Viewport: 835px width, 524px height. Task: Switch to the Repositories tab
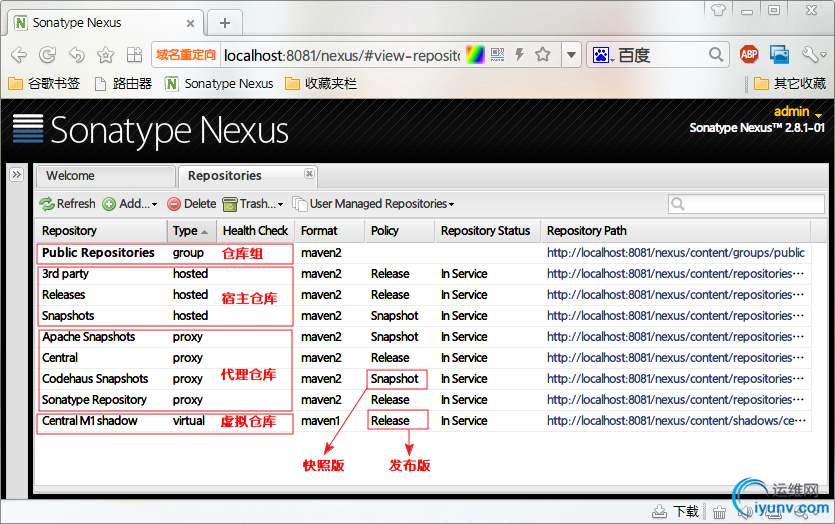coord(248,176)
